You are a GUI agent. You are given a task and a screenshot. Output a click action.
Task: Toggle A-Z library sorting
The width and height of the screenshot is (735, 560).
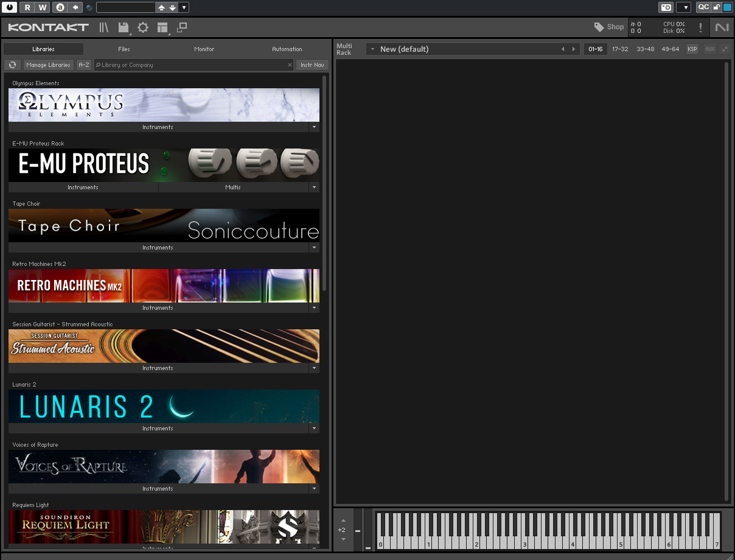coord(84,65)
